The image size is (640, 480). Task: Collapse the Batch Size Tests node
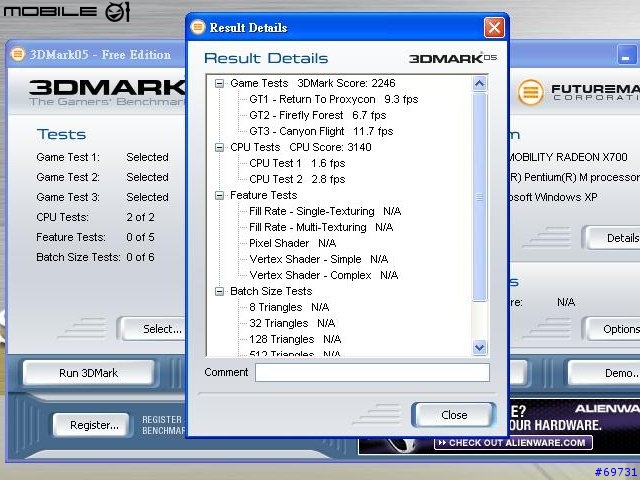pyautogui.click(x=220, y=291)
